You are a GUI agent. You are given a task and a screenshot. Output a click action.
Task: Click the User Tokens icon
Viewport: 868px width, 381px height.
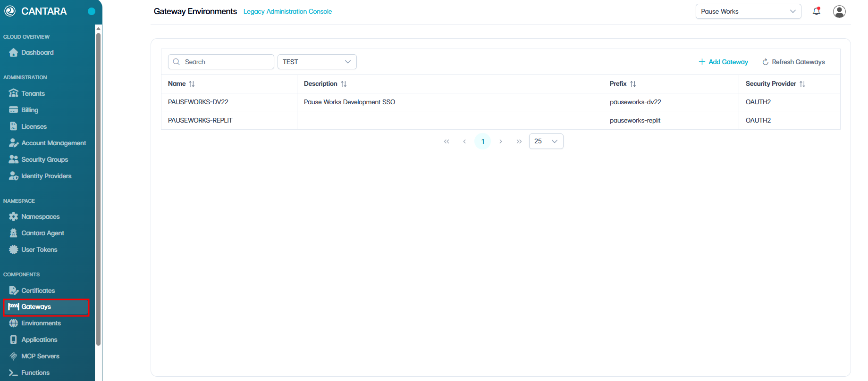(x=13, y=249)
